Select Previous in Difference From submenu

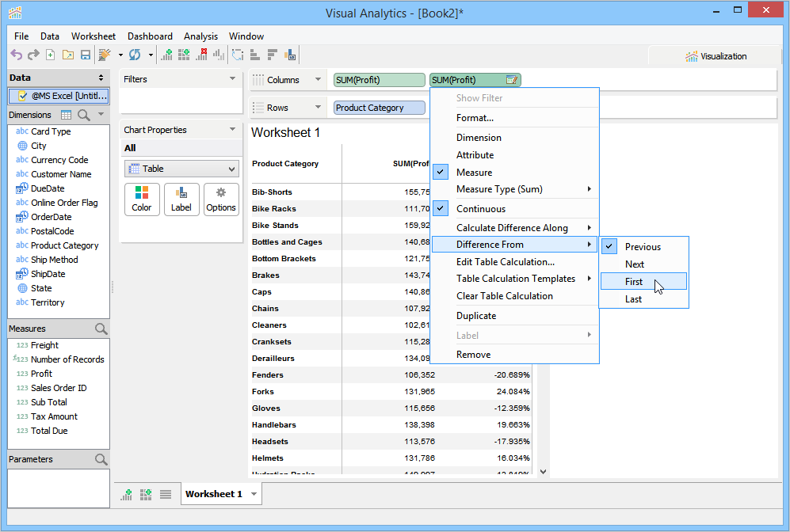pyautogui.click(x=643, y=247)
